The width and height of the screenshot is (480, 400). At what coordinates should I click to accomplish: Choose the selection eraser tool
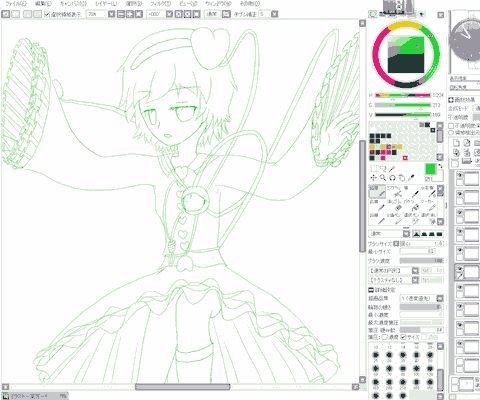(x=428, y=219)
